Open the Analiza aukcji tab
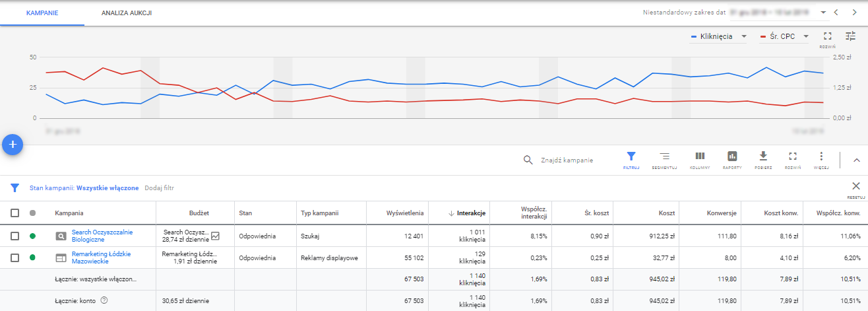 coord(127,13)
